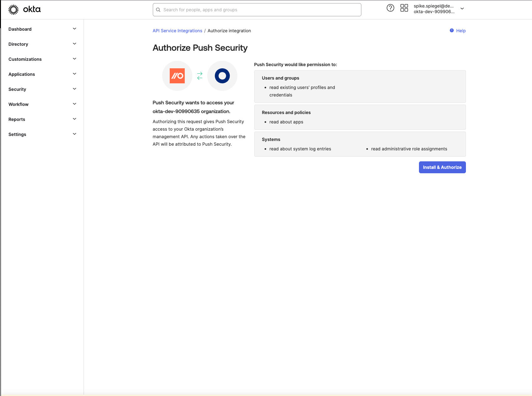Click the Authorize Push Security heading
Viewport: 532px width, 396px height.
pyautogui.click(x=200, y=48)
